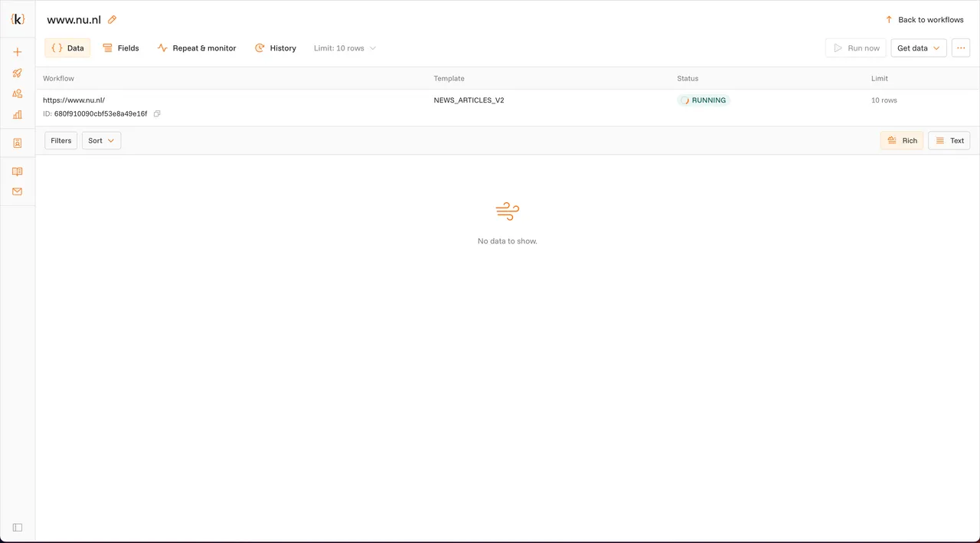Click the mail envelope icon in sidebar
980x543 pixels.
click(x=18, y=191)
